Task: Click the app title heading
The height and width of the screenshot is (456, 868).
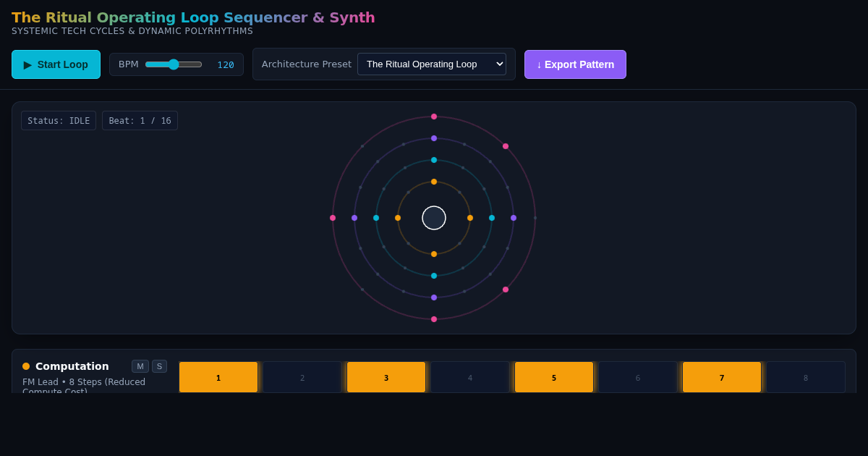Action: point(193,17)
